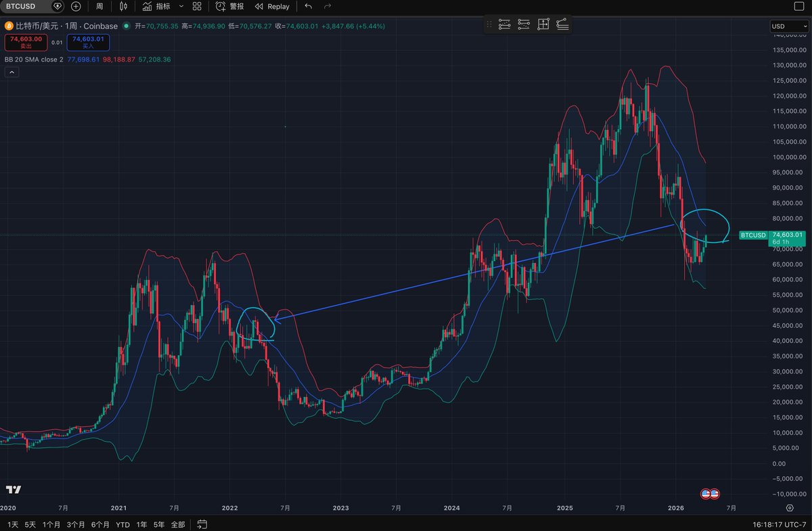Click the 比特币/美元 symbol title
This screenshot has width=812, height=531.
click(x=38, y=26)
